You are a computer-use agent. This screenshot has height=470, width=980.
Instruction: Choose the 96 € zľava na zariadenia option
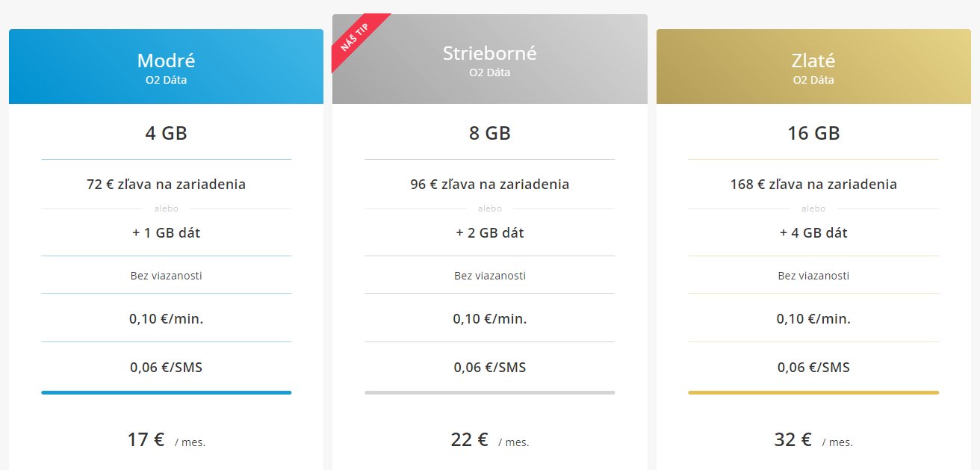pos(490,184)
